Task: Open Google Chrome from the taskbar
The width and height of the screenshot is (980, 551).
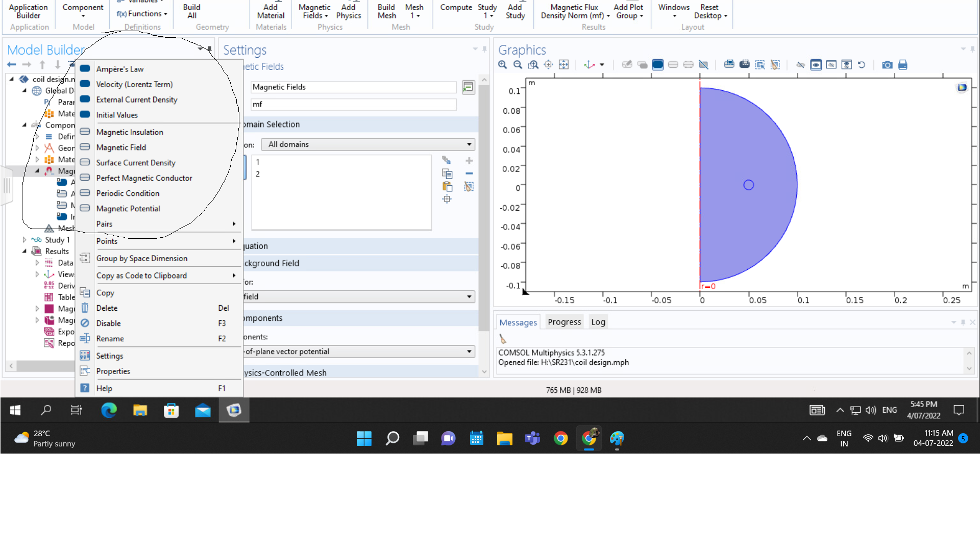Action: point(560,438)
